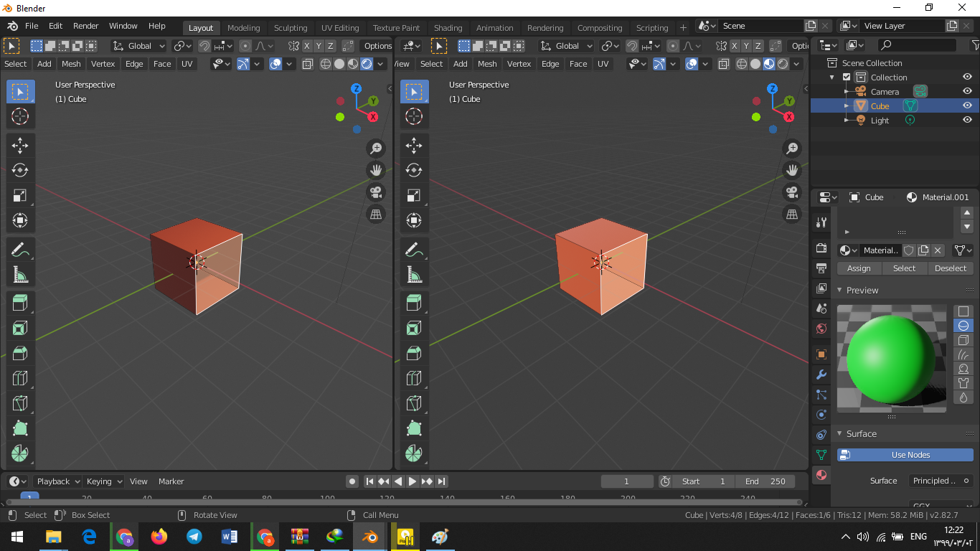Select the Transform tool in left viewport
Viewport: 980px width, 551px height.
[x=20, y=220]
